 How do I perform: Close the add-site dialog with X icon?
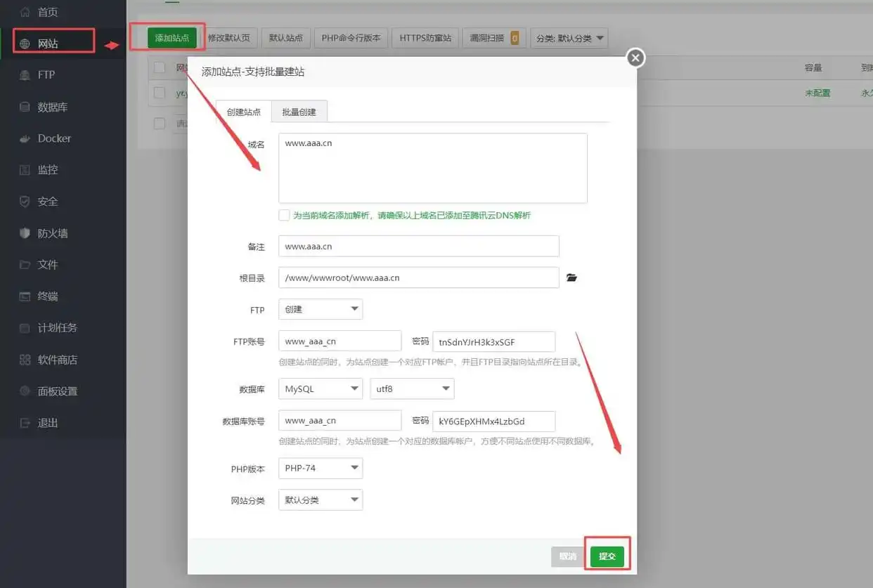point(635,58)
